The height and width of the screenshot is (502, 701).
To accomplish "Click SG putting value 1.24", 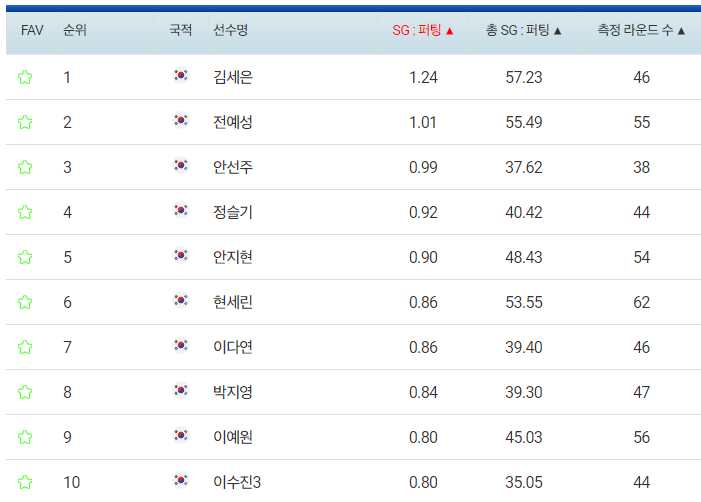I will (x=423, y=77).
